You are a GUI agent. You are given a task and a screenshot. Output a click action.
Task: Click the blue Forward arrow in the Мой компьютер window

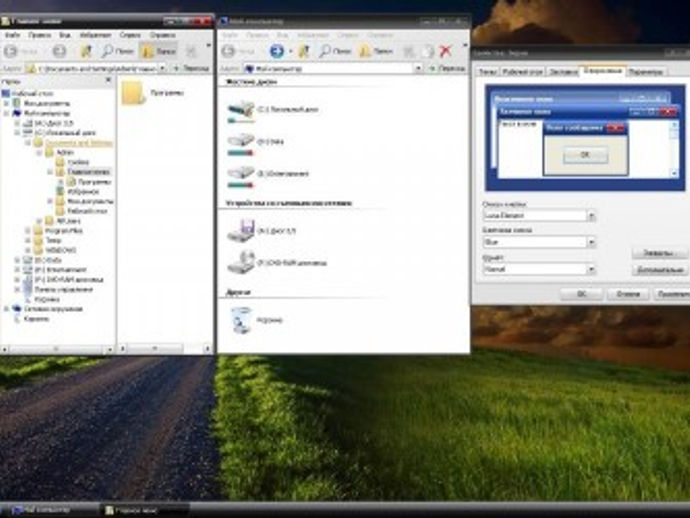[276, 51]
